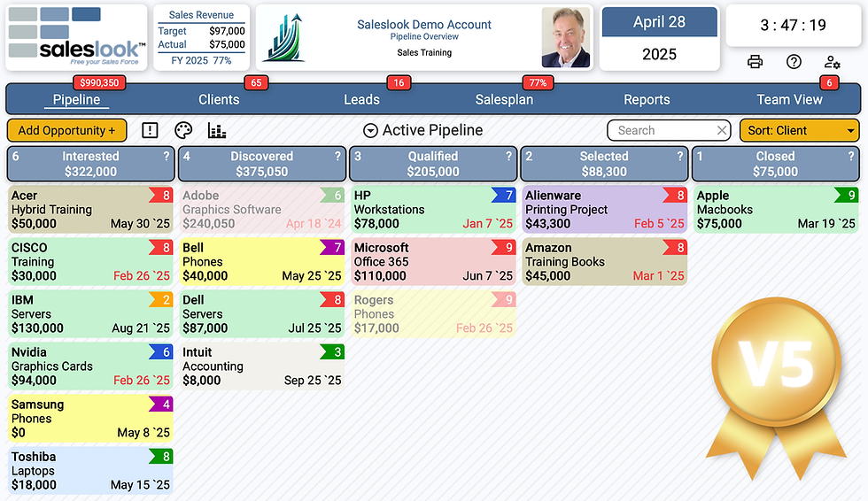Click the Interested column question mark

coord(167,157)
